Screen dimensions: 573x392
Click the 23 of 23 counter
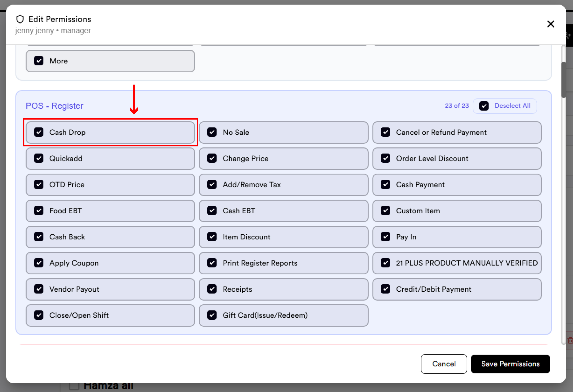[x=457, y=106]
